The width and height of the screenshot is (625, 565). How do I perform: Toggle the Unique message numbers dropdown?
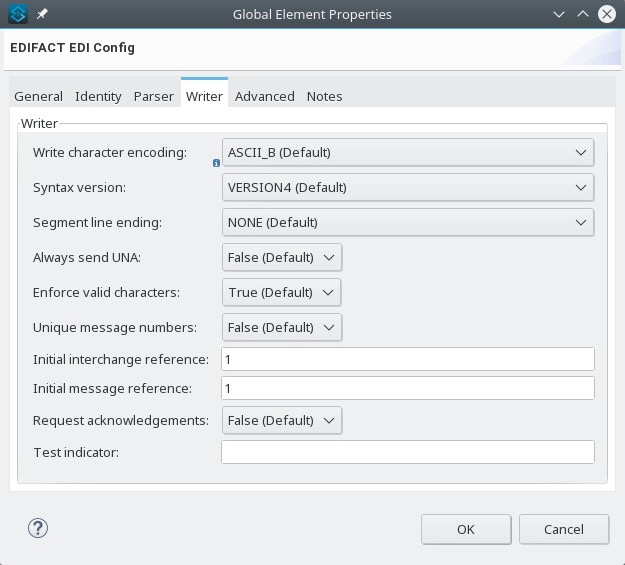pos(282,327)
